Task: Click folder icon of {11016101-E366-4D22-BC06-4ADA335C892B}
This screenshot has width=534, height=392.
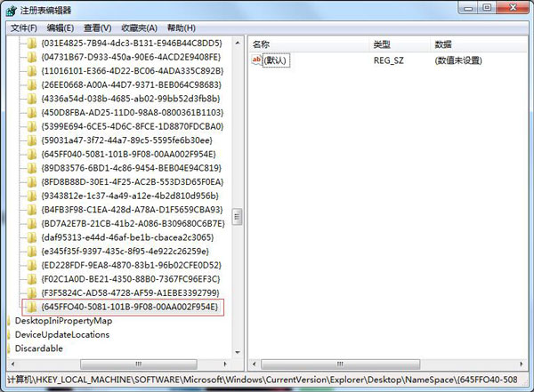Action: click(x=32, y=71)
